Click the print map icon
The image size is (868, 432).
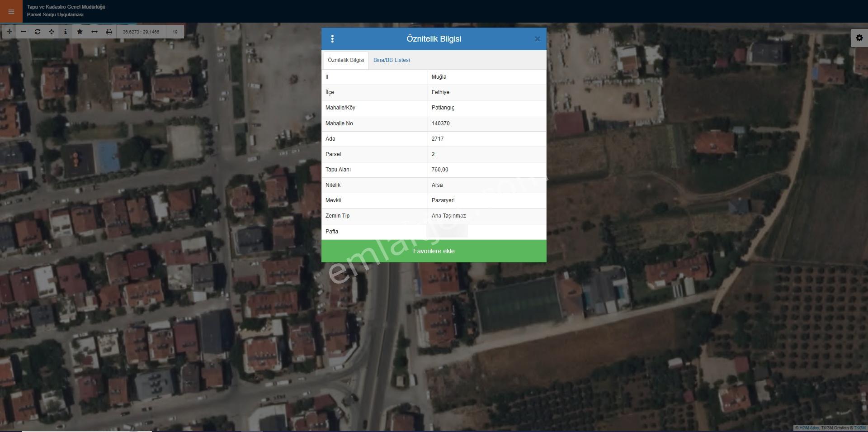click(x=109, y=32)
